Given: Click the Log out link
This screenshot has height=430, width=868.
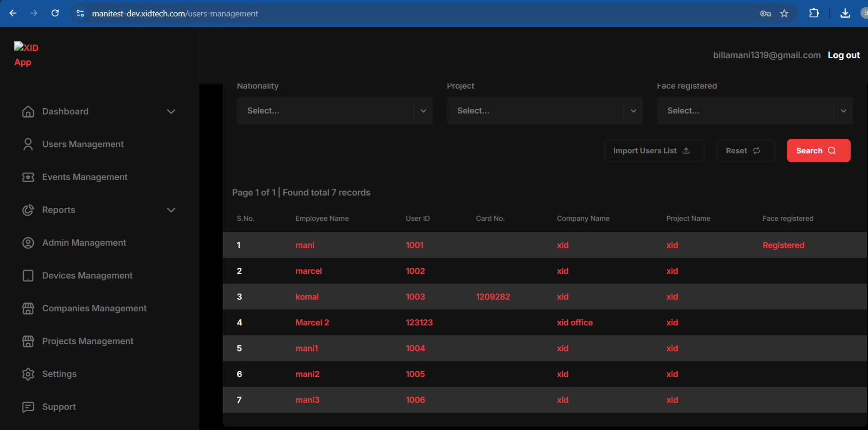Looking at the screenshot, I should pyautogui.click(x=843, y=55).
